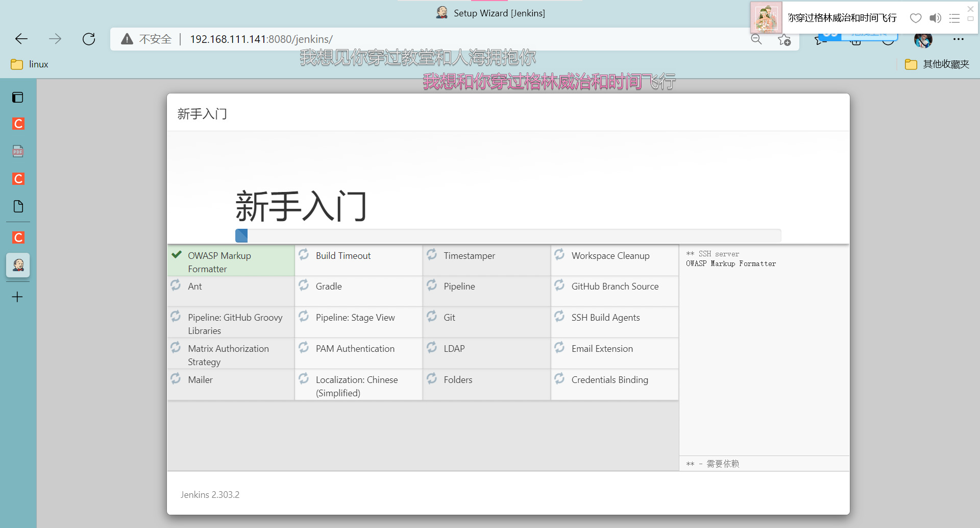Add this page to favorites star
Image resolution: width=980 pixels, height=528 pixels.
click(x=785, y=40)
